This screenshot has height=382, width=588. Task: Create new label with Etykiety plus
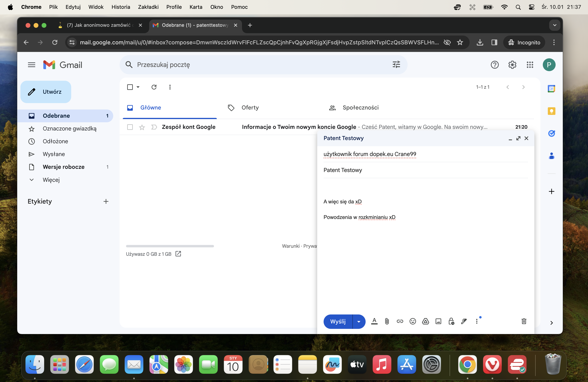(106, 201)
